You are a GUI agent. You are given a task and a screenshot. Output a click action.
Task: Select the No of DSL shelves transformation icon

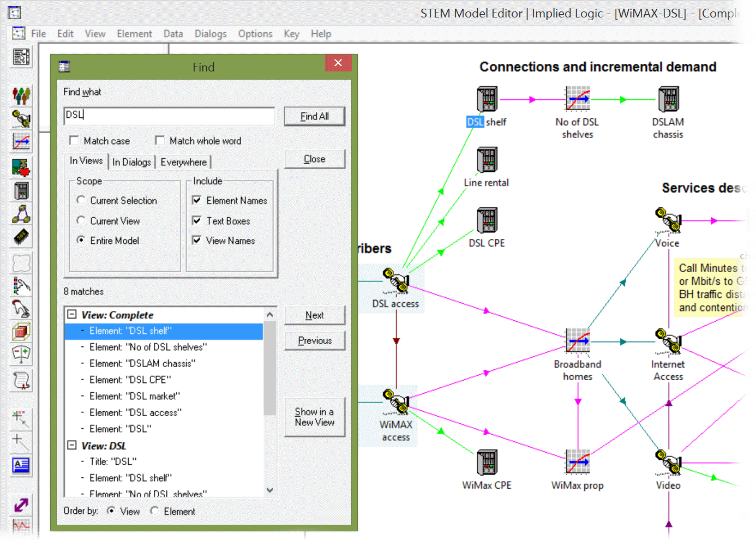pyautogui.click(x=578, y=99)
